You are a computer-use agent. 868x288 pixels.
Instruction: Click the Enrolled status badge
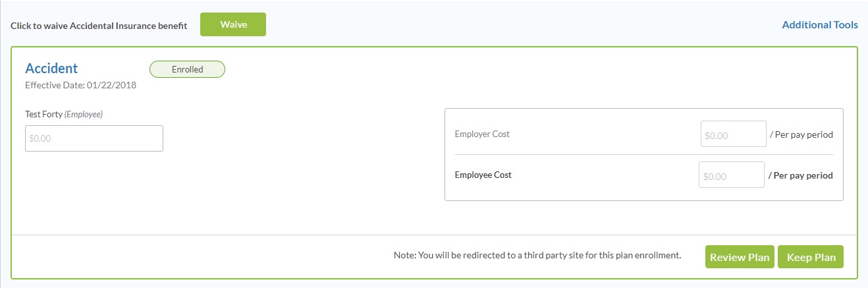coord(187,69)
